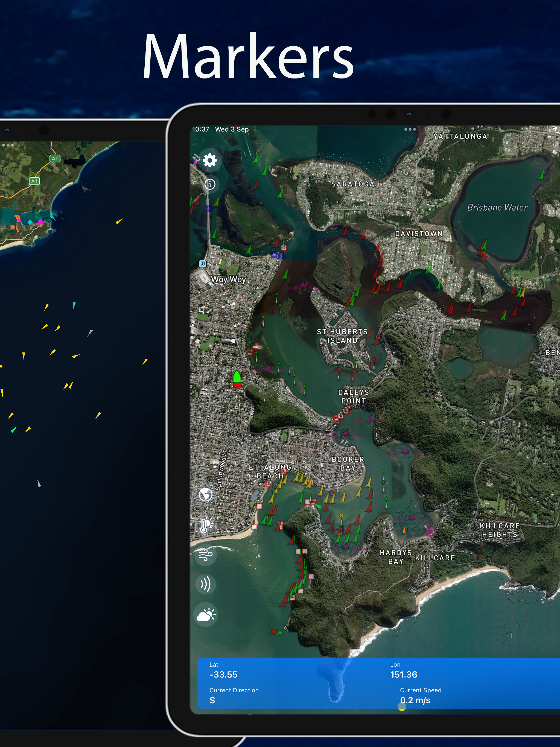Select the magenta circle marker near Killcare
Viewport: 560px width, 747px height.
pos(430,531)
